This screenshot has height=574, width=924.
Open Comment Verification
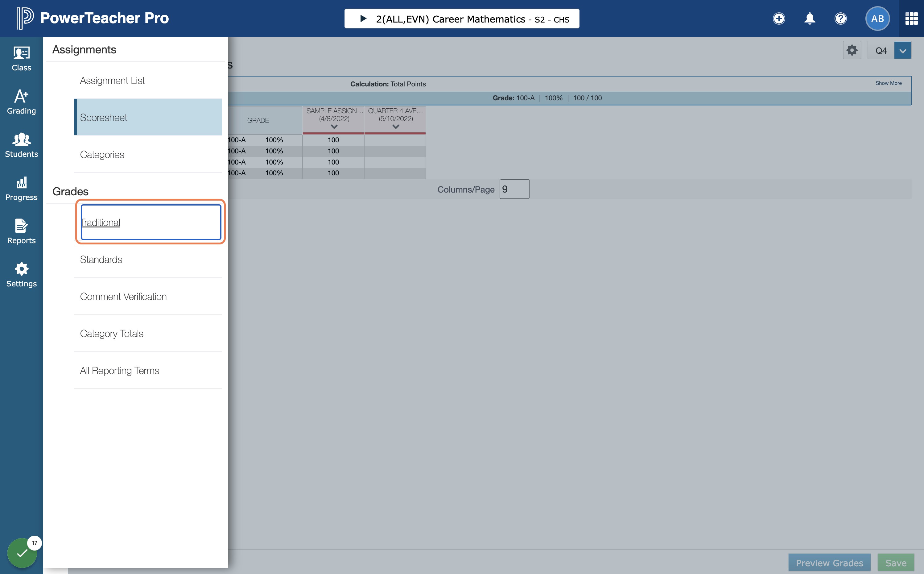click(x=148, y=297)
